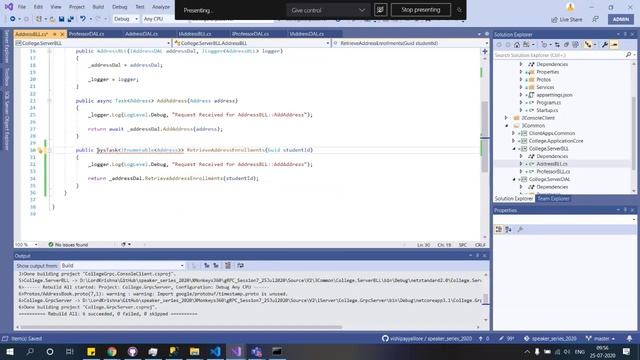Viewport: 640px width, 360px height.
Task: Switch to the Team Explorer tab
Action: pyautogui.click(x=553, y=198)
